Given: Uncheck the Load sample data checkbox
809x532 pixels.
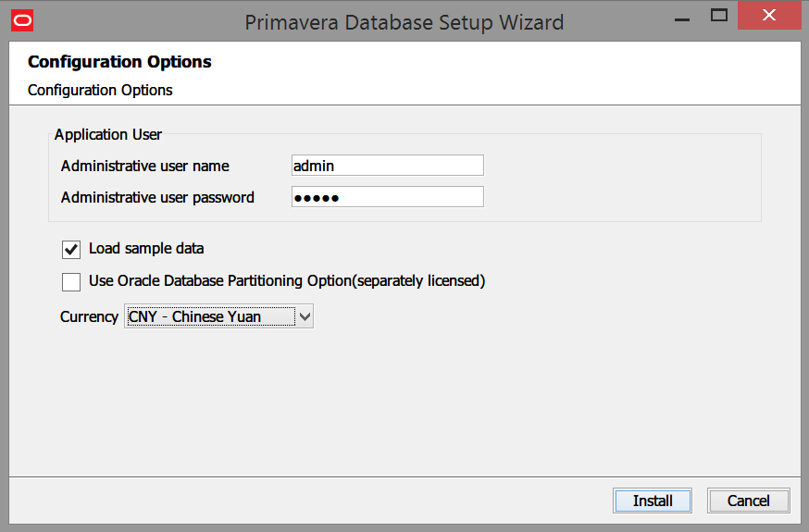Looking at the screenshot, I should [x=71, y=250].
